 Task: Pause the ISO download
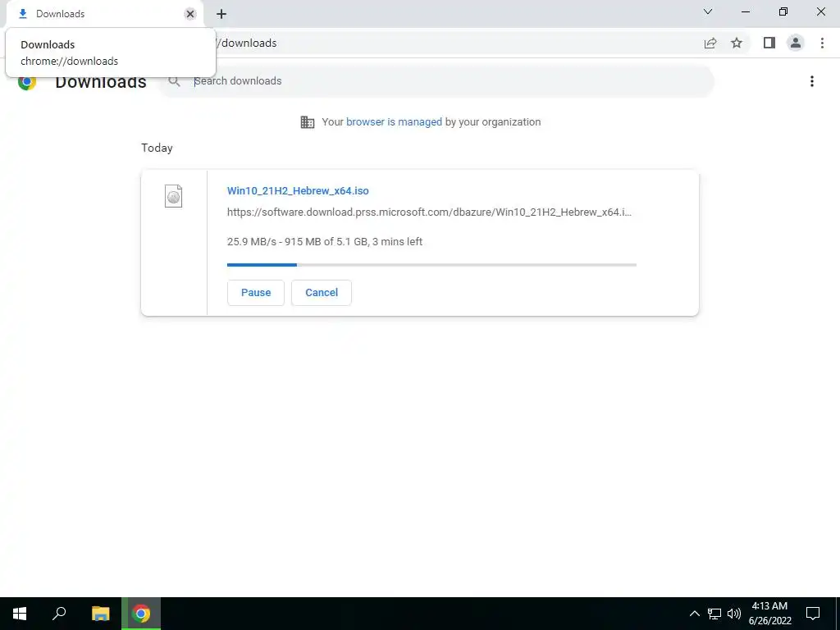tap(256, 293)
